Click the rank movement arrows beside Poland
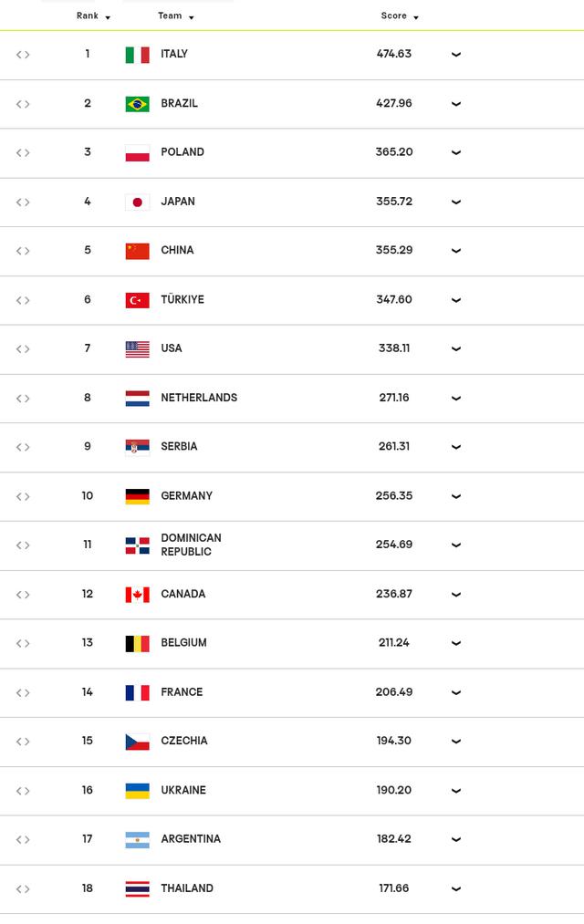 point(23,153)
